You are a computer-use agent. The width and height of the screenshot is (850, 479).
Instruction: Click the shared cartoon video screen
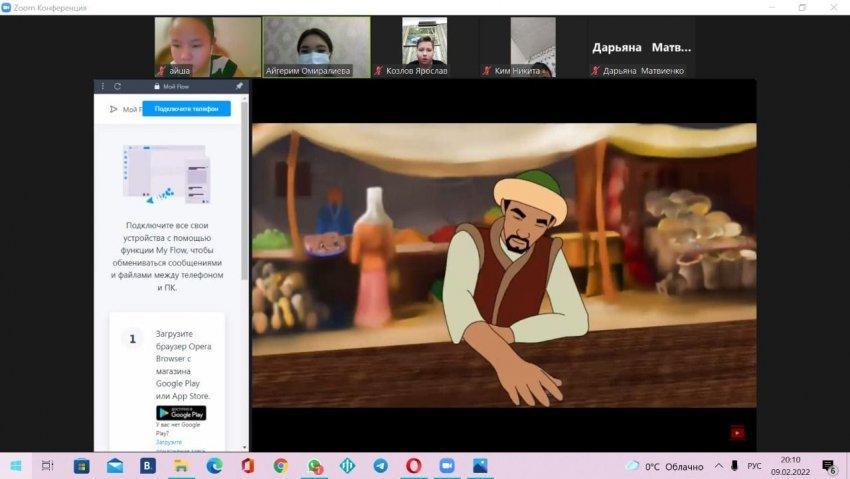pyautogui.click(x=504, y=266)
